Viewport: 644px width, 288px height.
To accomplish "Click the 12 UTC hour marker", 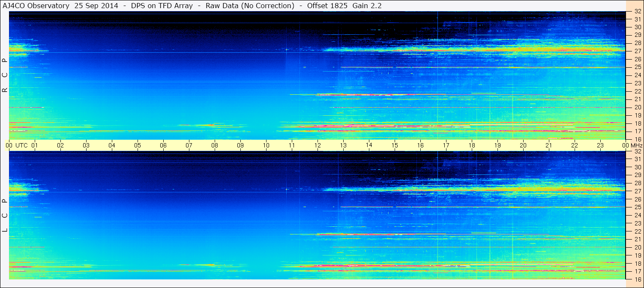I will click(x=318, y=145).
